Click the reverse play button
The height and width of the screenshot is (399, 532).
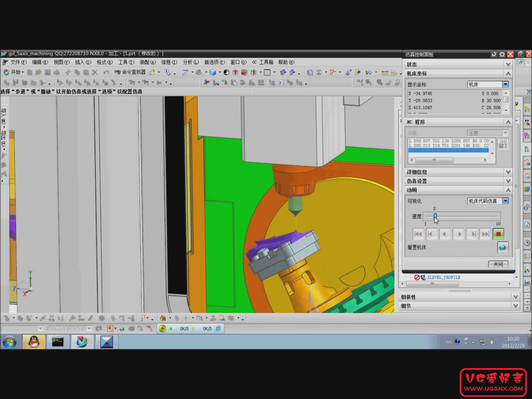445,234
